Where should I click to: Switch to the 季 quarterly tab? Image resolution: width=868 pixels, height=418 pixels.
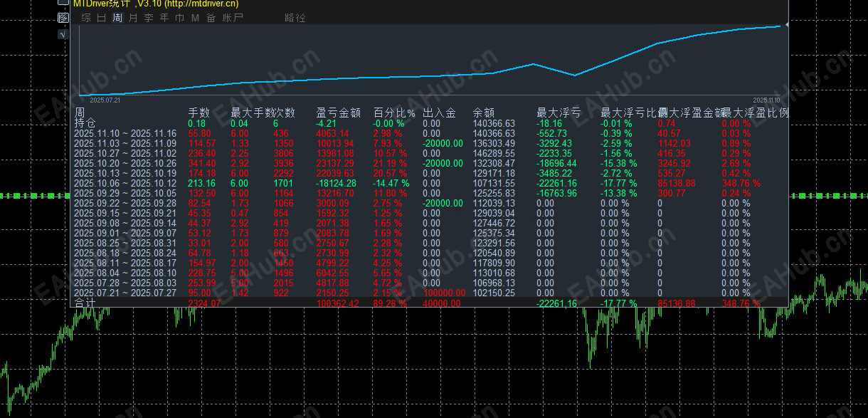pos(149,18)
